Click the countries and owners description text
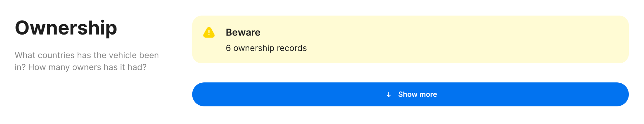The image size is (644, 124). click(x=87, y=61)
